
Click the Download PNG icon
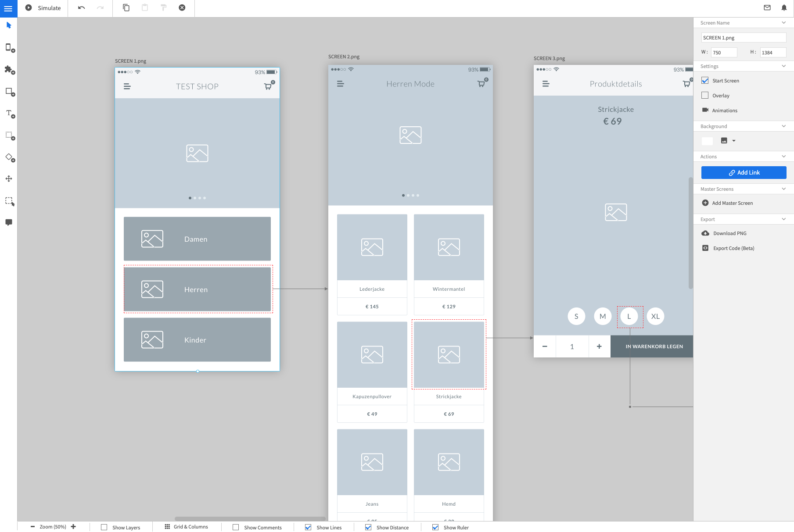click(705, 233)
